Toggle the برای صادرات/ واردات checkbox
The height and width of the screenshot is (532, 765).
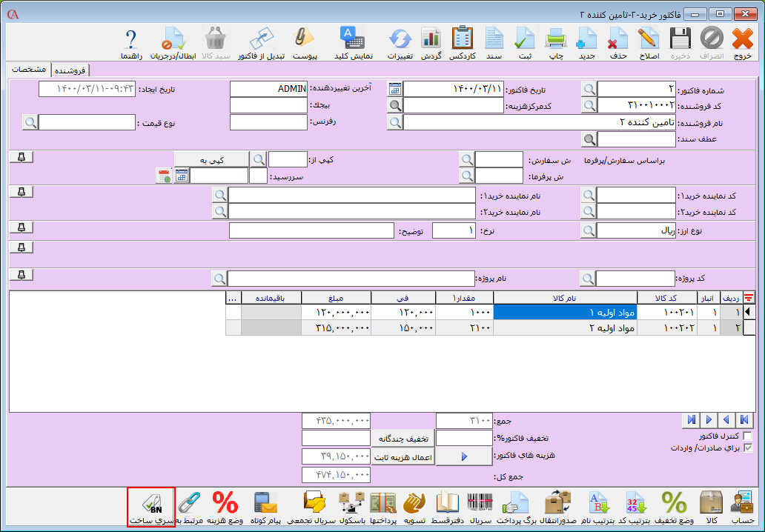point(747,448)
